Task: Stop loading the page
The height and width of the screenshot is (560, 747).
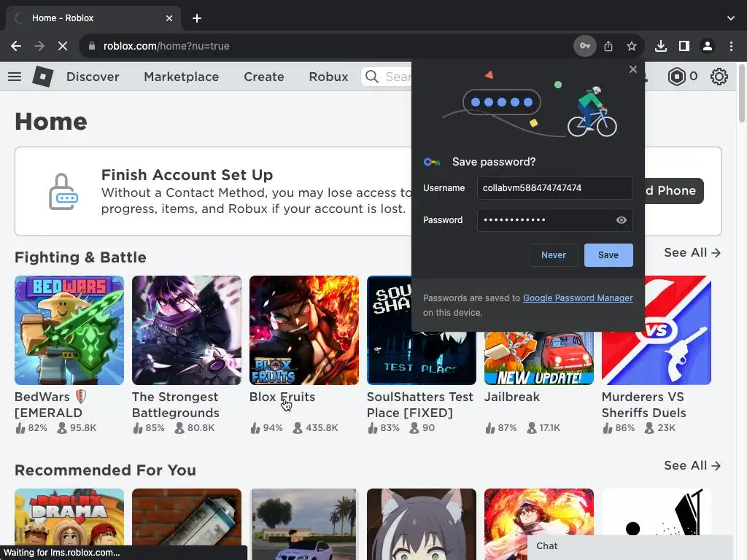Action: [63, 46]
